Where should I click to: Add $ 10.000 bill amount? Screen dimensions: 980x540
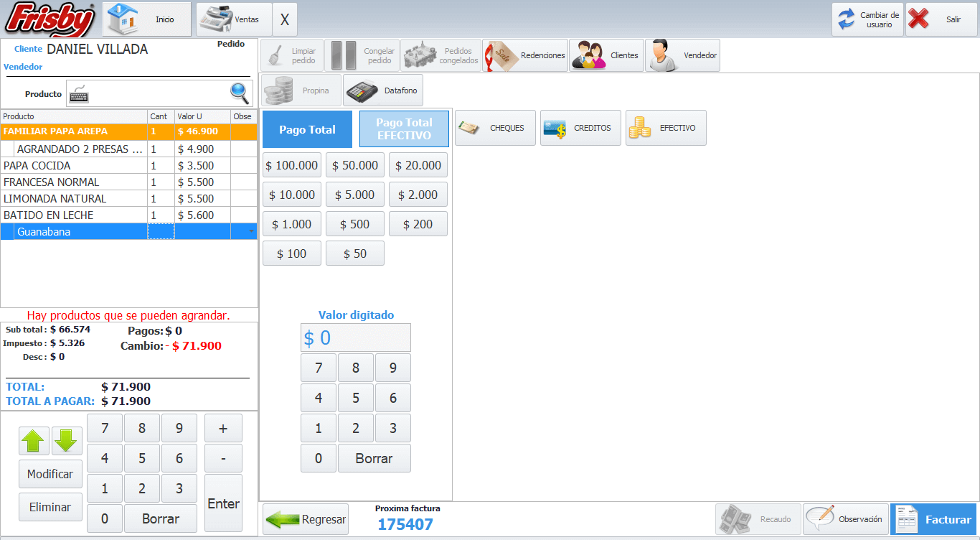point(292,195)
